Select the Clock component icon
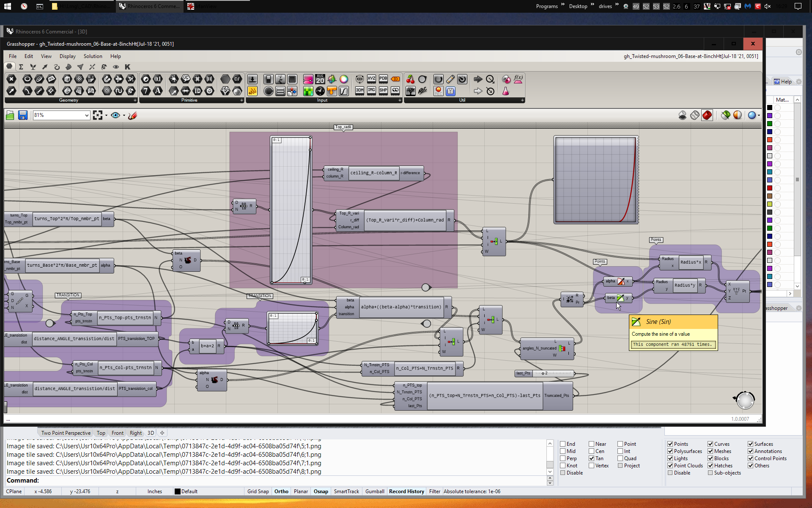The height and width of the screenshot is (508, 812). coord(320,91)
